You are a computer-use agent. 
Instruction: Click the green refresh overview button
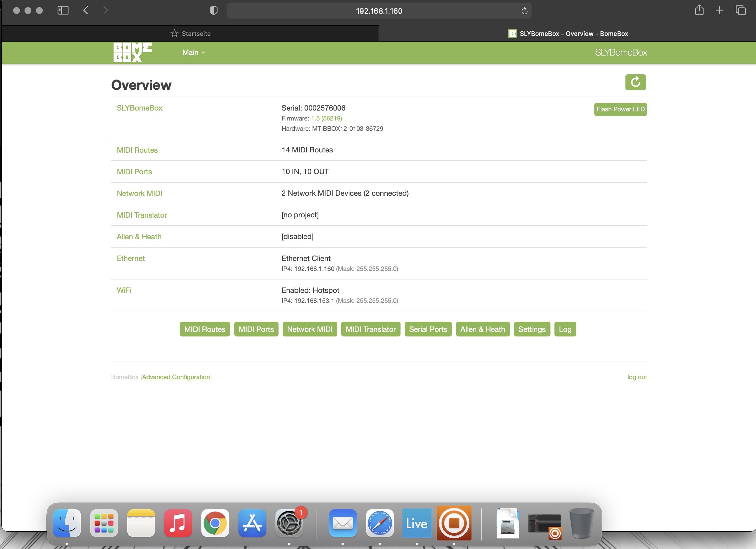pos(635,82)
